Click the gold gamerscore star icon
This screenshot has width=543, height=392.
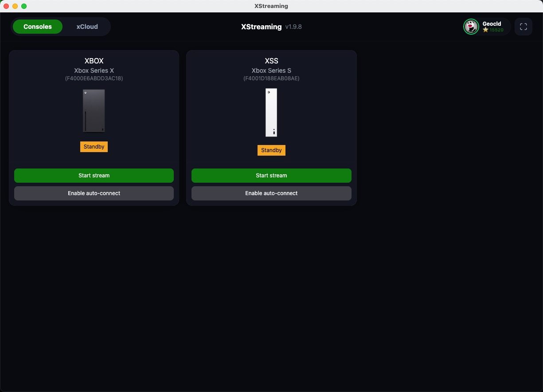(485, 30)
